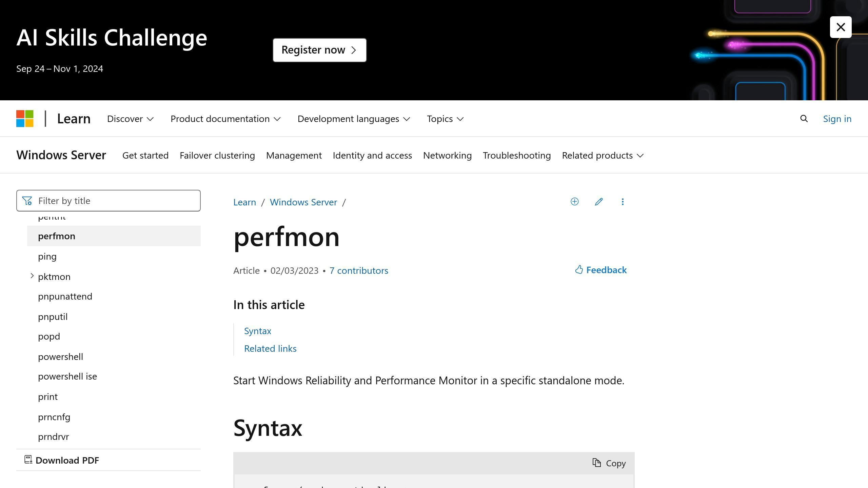Copy the syntax code block

(609, 463)
